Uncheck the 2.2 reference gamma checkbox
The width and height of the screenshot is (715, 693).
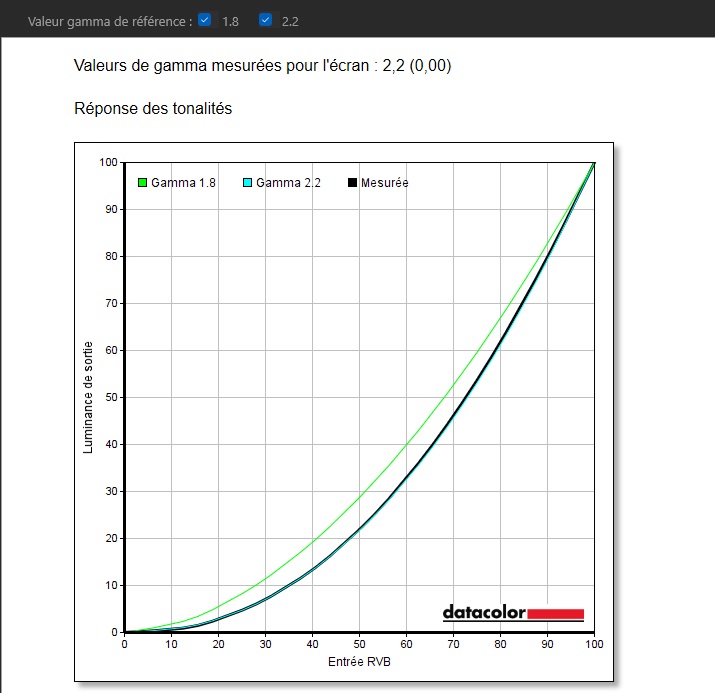click(265, 19)
